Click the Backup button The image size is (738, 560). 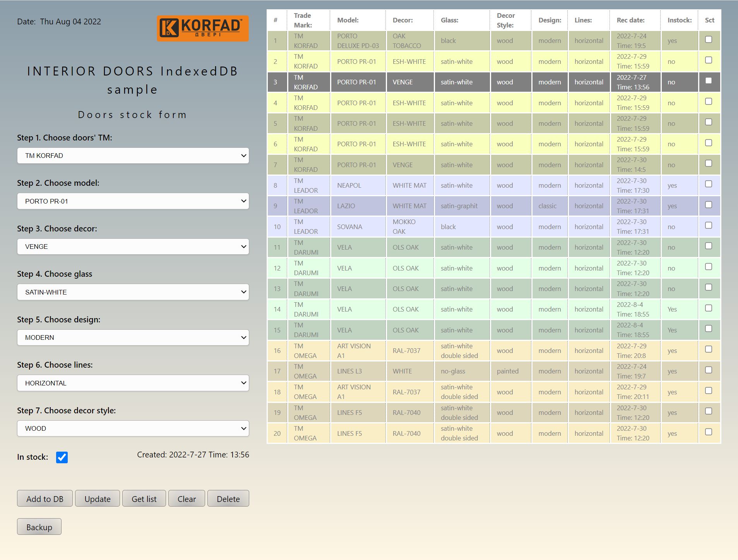pyautogui.click(x=39, y=526)
